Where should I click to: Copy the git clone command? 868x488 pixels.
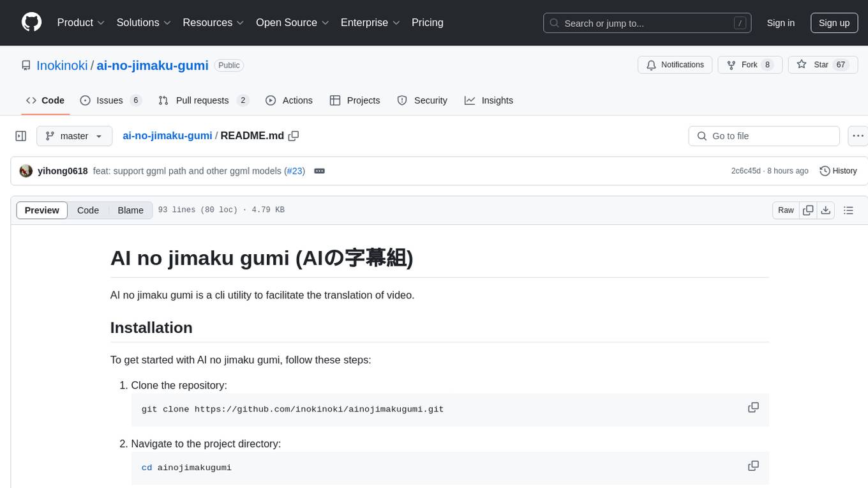point(753,408)
